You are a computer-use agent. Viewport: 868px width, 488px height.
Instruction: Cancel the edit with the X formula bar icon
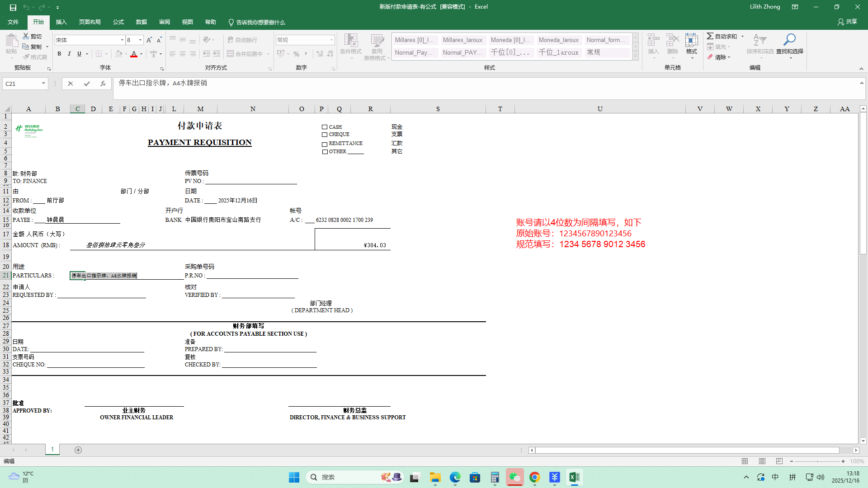coord(70,84)
